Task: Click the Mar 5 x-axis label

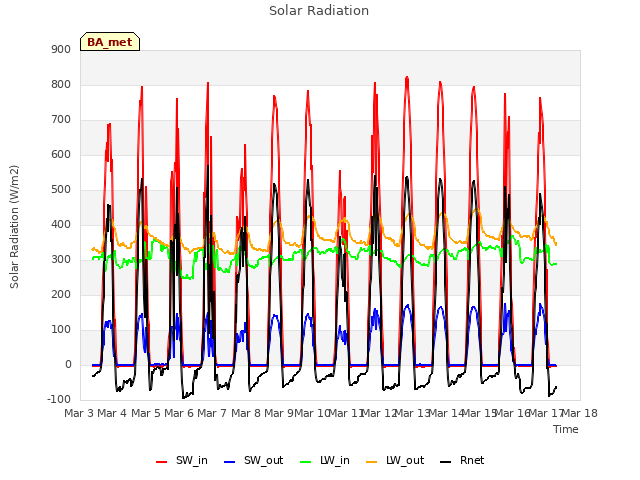Action: coord(146,413)
